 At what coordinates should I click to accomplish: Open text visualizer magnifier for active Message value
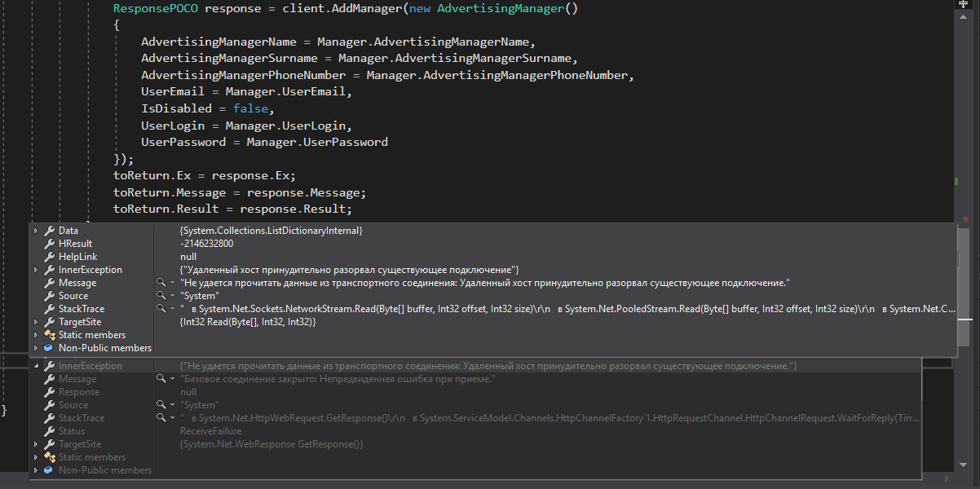click(161, 283)
